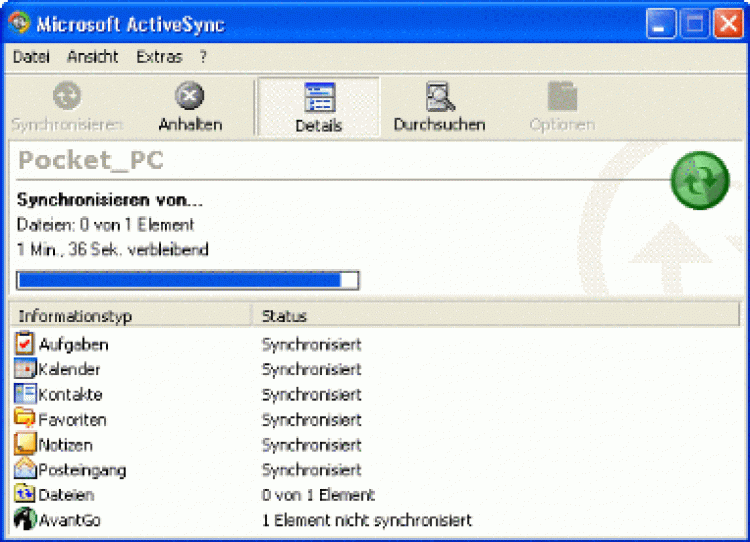This screenshot has height=542, width=750.
Task: Select the Posteingang inbox icon
Action: coord(26,469)
